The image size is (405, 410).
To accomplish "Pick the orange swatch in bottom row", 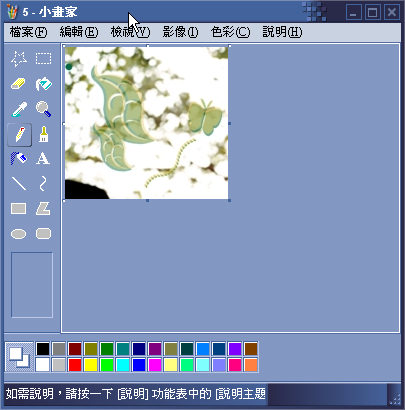I will [x=251, y=365].
